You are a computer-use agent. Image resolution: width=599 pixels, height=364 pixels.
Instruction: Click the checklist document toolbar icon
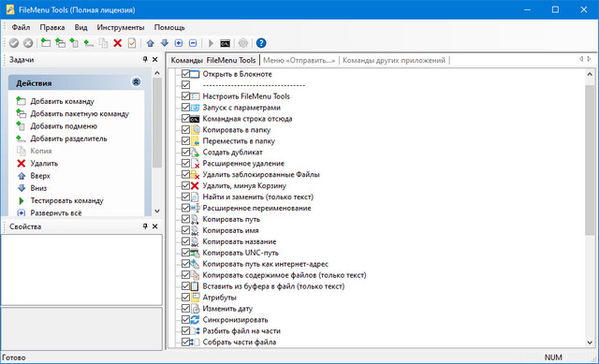(132, 43)
